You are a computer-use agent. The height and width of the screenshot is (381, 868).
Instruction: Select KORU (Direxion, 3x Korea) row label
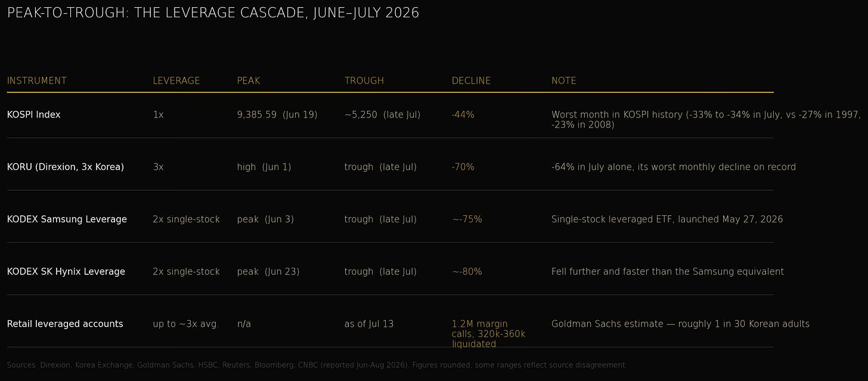(66, 167)
